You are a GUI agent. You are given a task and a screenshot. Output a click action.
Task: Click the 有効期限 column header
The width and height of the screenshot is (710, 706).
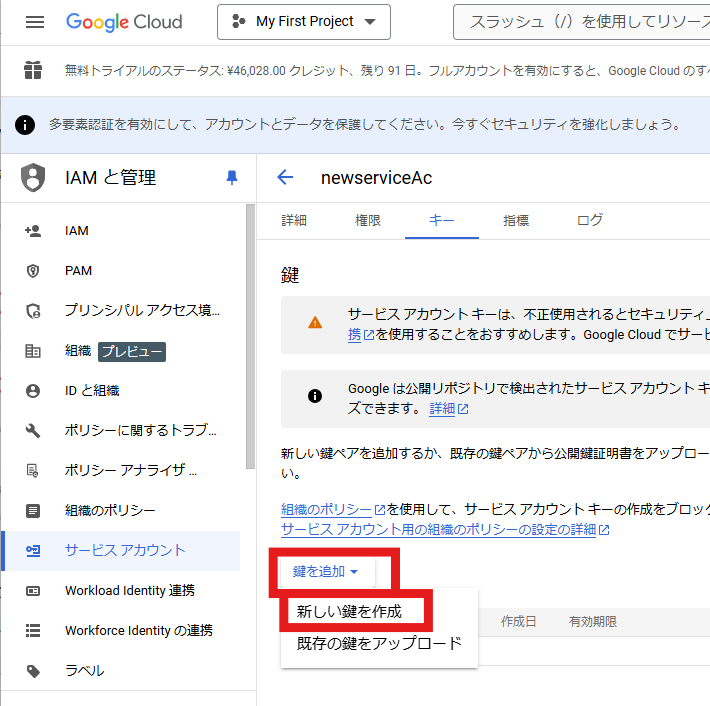click(x=593, y=622)
